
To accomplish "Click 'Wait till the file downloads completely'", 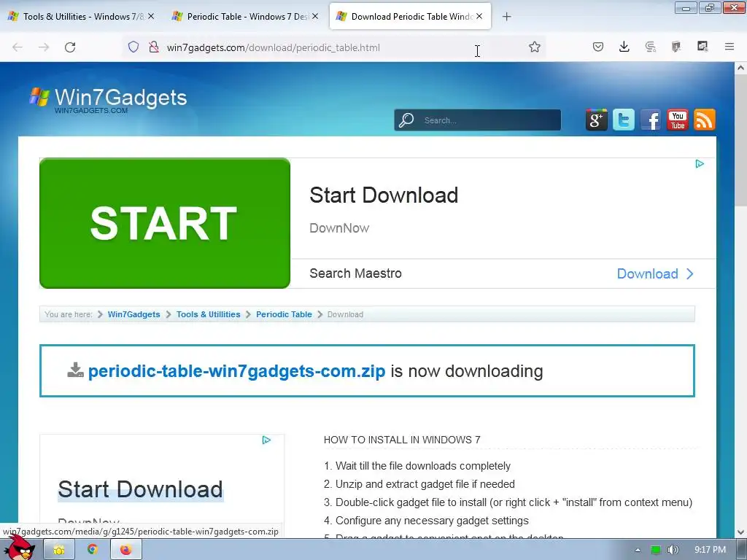I will tap(423, 466).
